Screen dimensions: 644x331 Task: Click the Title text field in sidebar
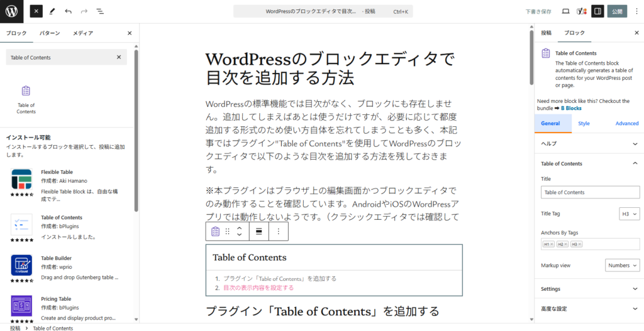coord(590,192)
